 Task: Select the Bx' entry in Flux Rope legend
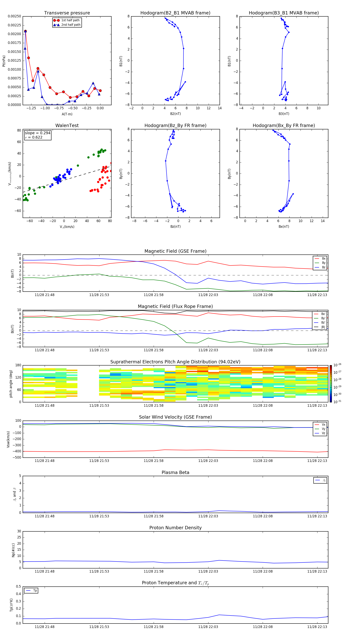click(x=320, y=314)
